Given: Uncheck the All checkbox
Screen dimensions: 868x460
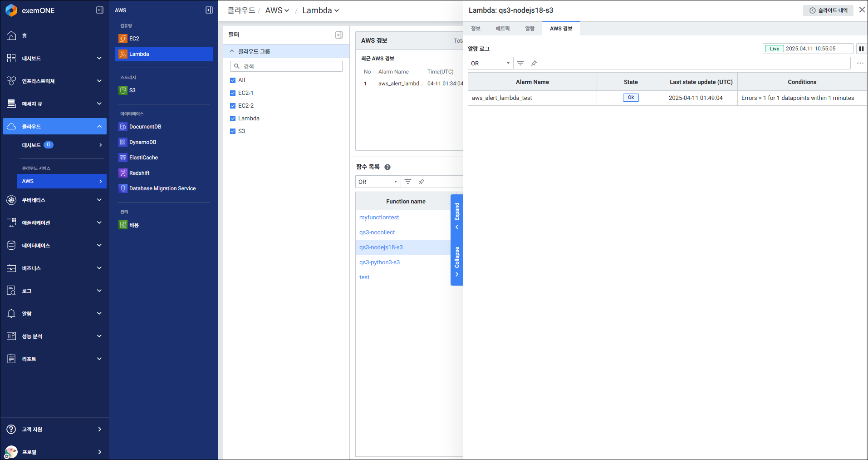Looking at the screenshot, I should click(233, 80).
